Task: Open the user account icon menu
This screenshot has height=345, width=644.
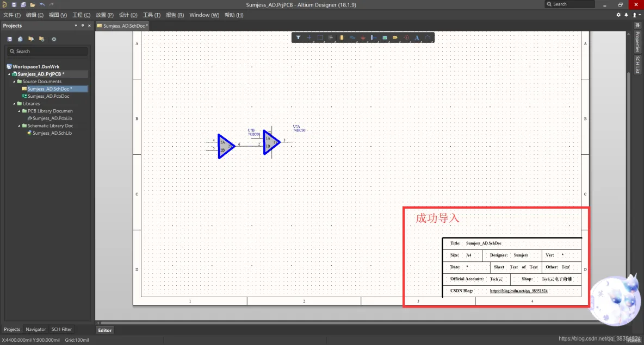Action: pyautogui.click(x=636, y=15)
